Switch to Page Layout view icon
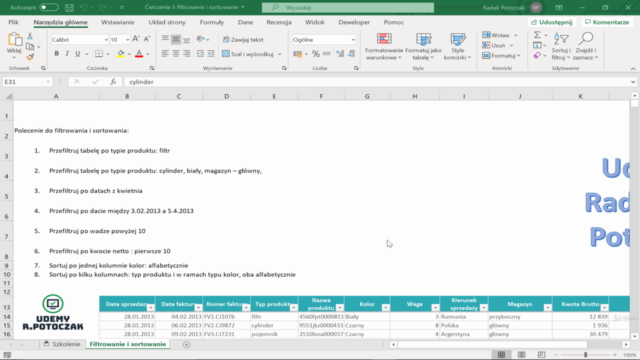Viewport: 640px width, 360px height. 521,355
